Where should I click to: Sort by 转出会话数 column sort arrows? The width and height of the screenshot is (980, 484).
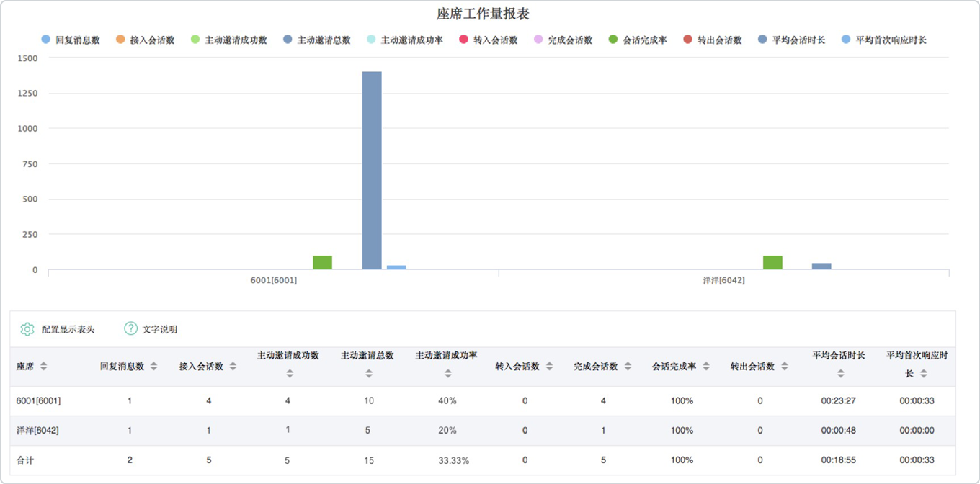coord(784,367)
